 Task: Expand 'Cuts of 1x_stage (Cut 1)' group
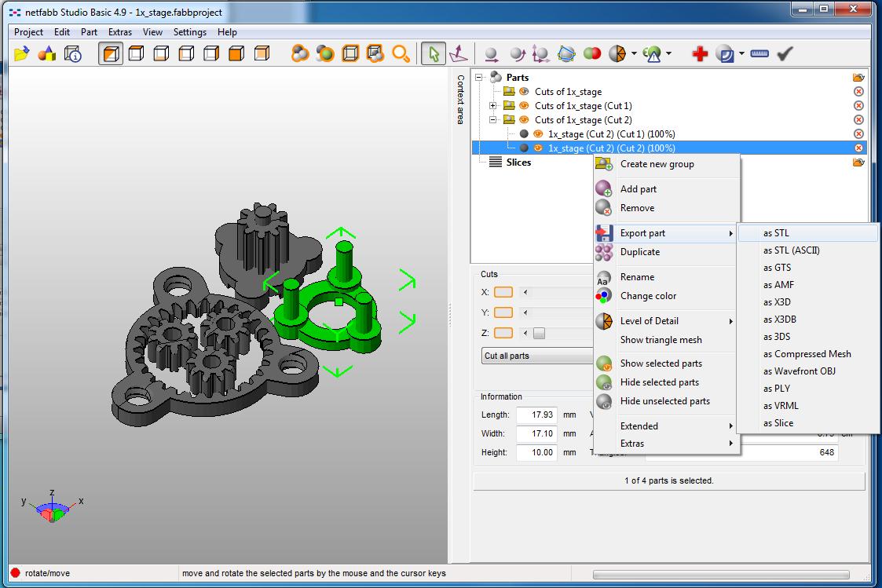(492, 106)
